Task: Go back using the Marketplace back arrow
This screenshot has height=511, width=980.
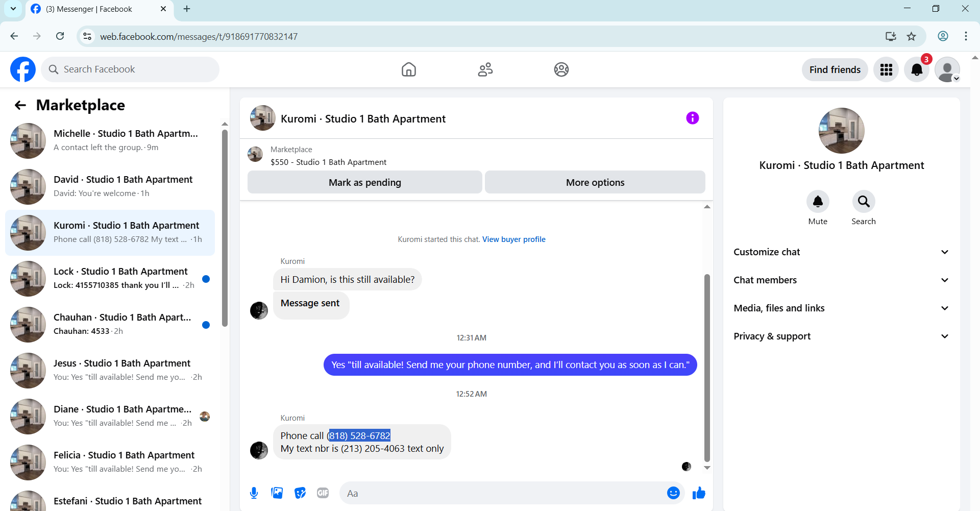Action: click(x=20, y=105)
